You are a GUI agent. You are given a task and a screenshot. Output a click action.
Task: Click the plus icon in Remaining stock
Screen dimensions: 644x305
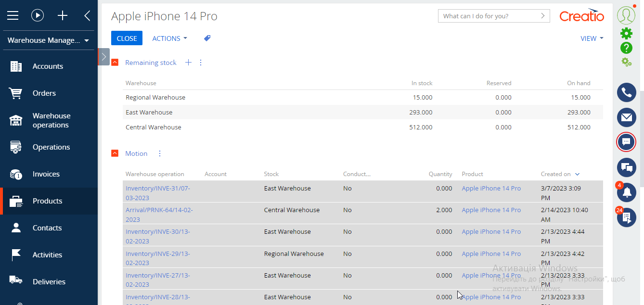pyautogui.click(x=188, y=63)
